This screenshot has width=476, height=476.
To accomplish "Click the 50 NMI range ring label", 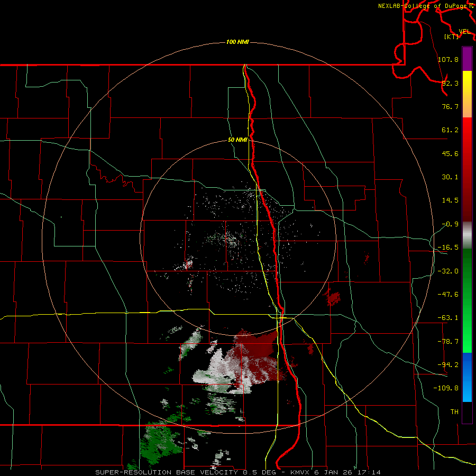I will coord(237,140).
